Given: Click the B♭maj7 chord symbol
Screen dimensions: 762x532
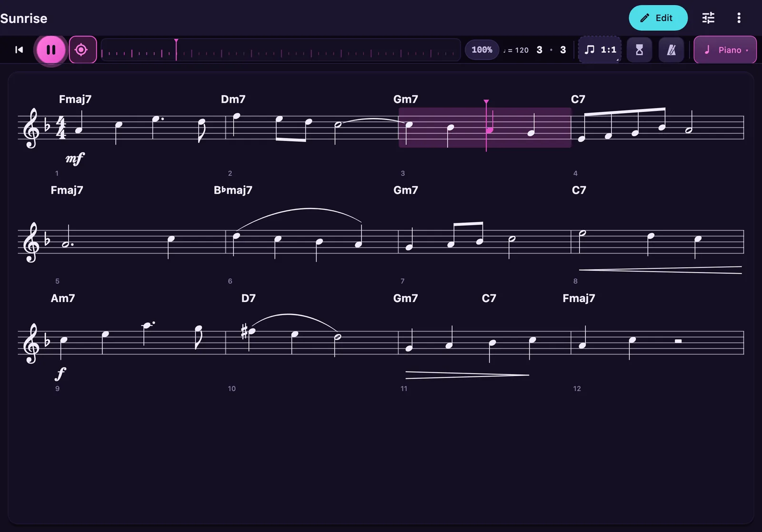Looking at the screenshot, I should pyautogui.click(x=233, y=190).
